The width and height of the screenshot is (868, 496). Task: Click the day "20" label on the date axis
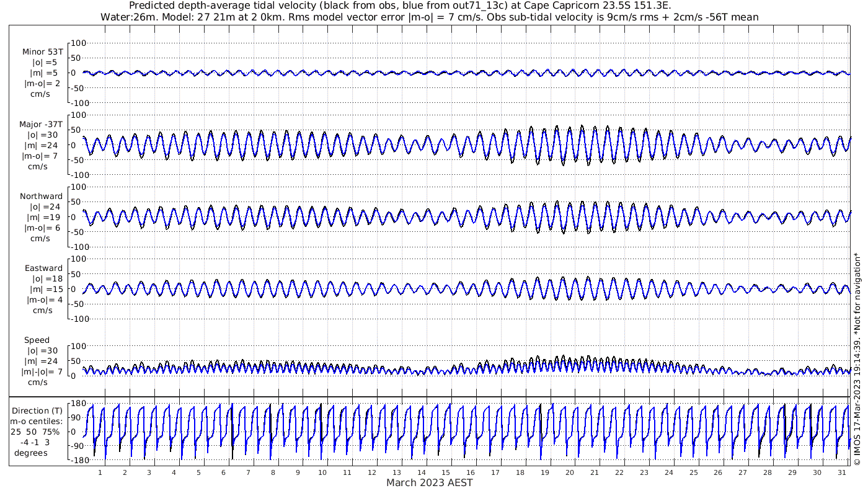click(x=570, y=472)
